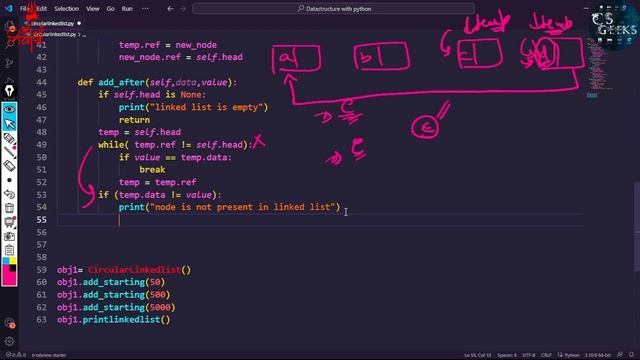Click 'add_after' function name

click(x=121, y=82)
